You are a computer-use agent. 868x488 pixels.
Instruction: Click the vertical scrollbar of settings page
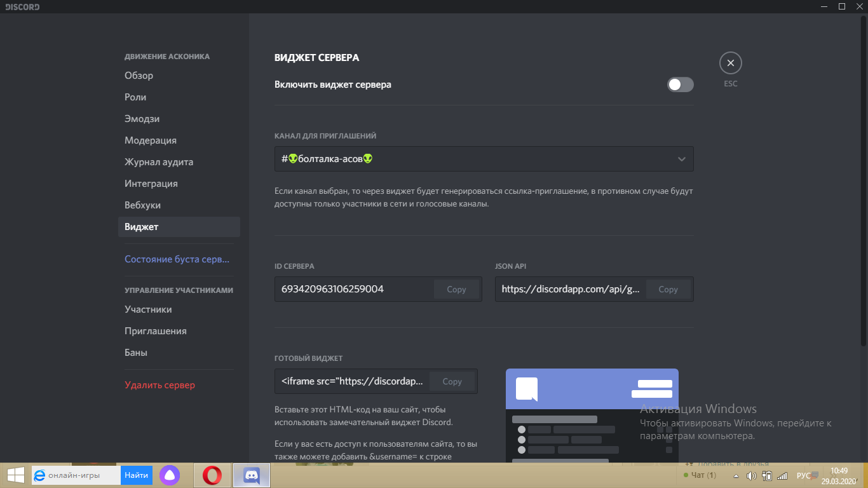coord(864,180)
